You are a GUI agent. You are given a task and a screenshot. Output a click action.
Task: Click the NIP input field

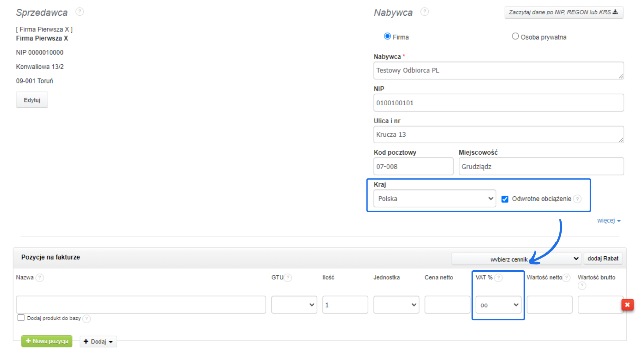tap(498, 103)
